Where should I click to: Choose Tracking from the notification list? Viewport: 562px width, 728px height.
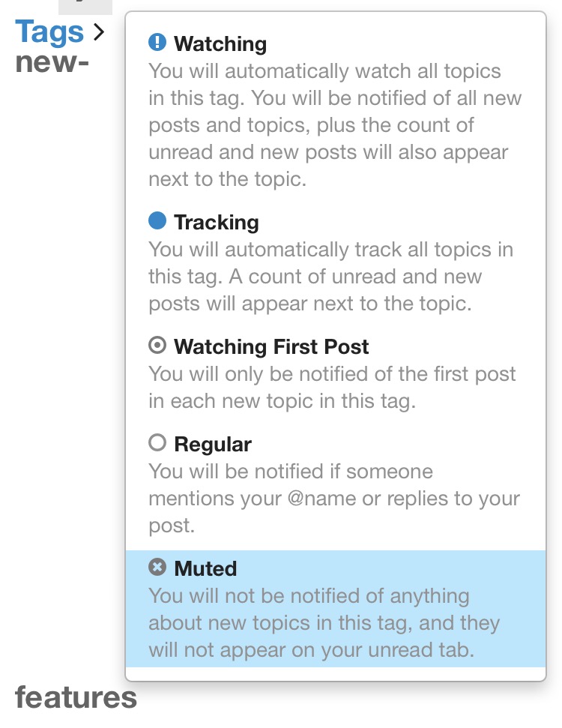217,222
